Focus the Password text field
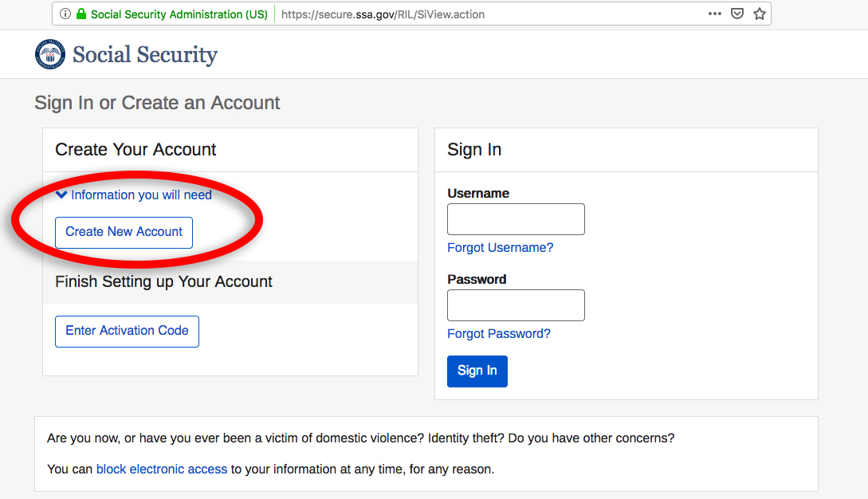 point(516,305)
